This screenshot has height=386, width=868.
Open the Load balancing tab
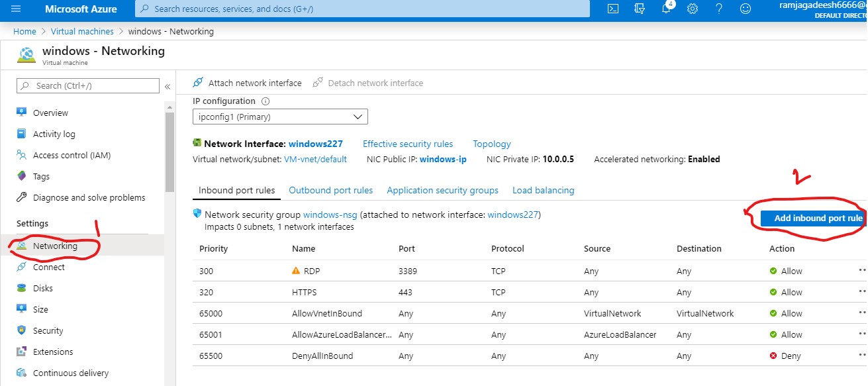point(543,190)
